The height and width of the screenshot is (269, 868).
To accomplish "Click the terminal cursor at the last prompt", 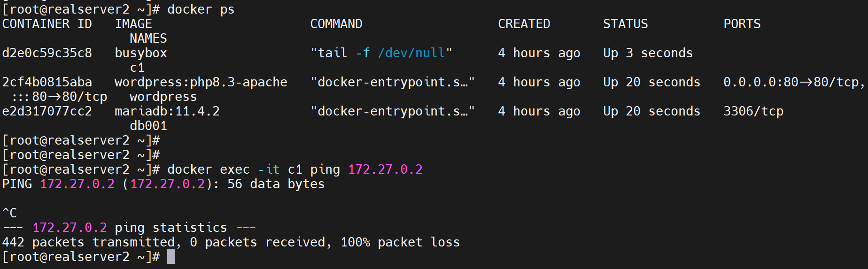I will [171, 257].
